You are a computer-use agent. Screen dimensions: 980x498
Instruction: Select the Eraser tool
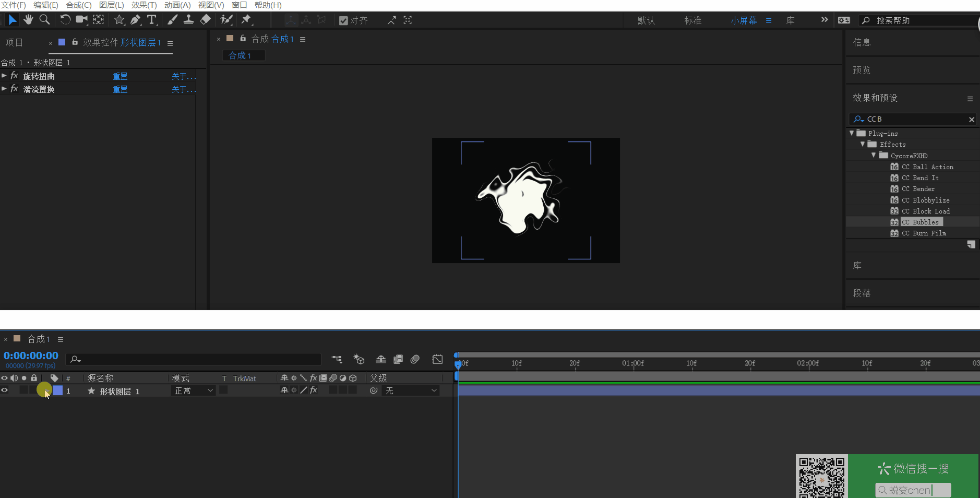click(x=206, y=20)
